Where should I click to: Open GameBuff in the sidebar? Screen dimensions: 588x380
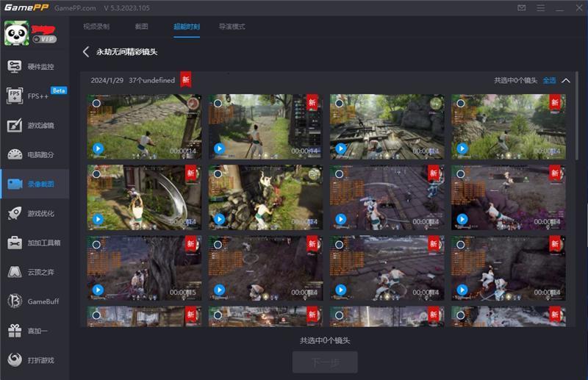tap(35, 301)
